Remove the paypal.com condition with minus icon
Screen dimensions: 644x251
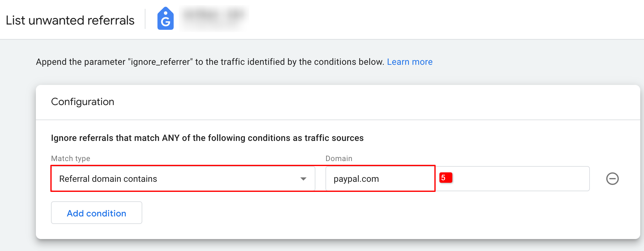612,179
